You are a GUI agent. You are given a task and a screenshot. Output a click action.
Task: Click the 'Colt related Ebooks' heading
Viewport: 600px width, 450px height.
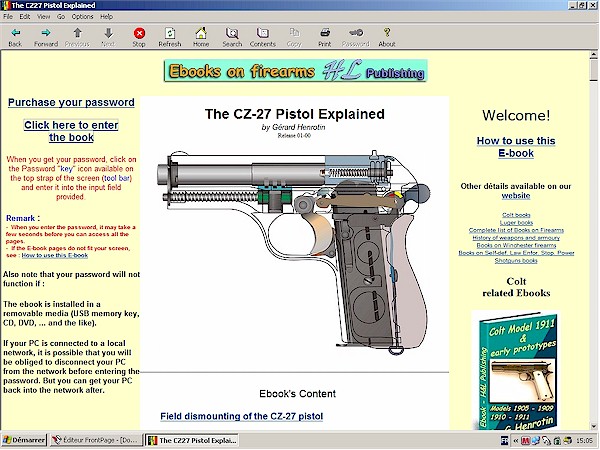[x=516, y=287]
